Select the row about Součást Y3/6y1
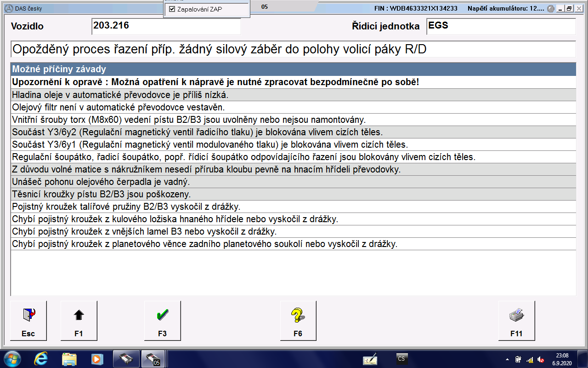The width and height of the screenshot is (588, 368). 293,144
